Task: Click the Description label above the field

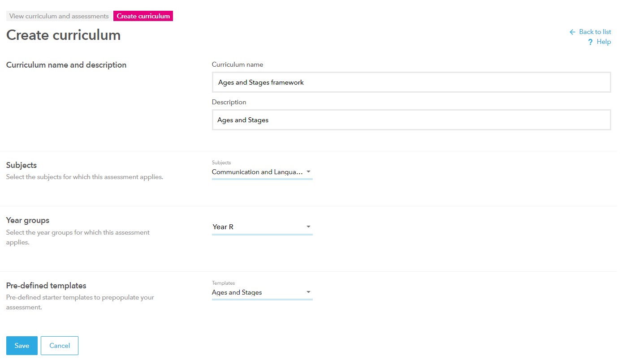Action: 229,102
